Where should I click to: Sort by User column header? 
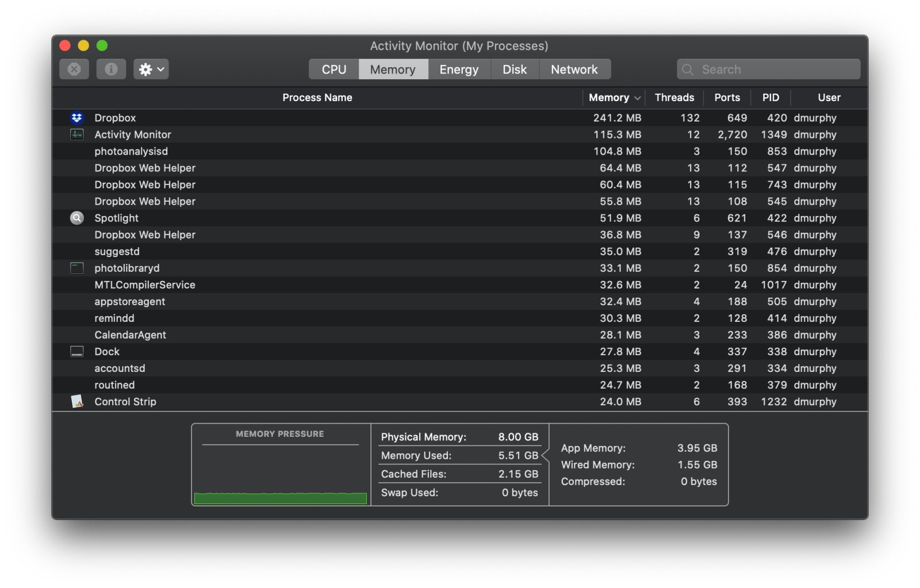pyautogui.click(x=829, y=98)
